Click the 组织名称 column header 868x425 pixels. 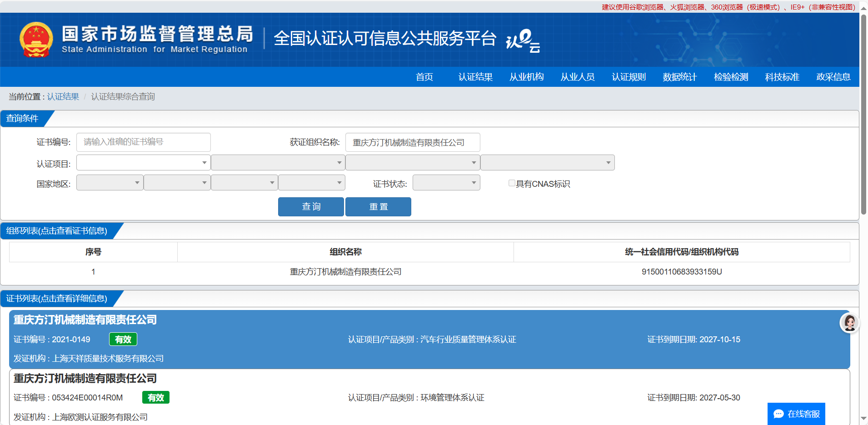(x=345, y=252)
